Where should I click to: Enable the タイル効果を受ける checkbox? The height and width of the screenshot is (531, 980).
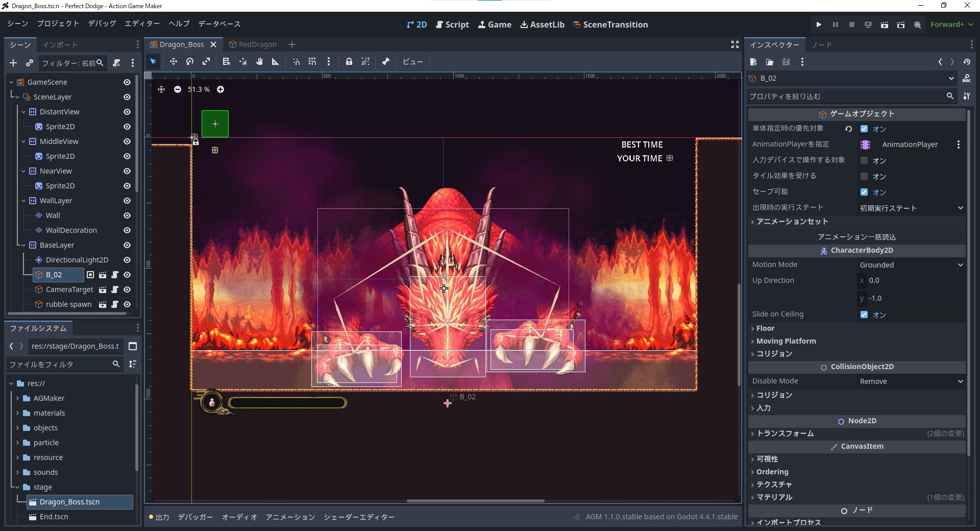point(864,176)
